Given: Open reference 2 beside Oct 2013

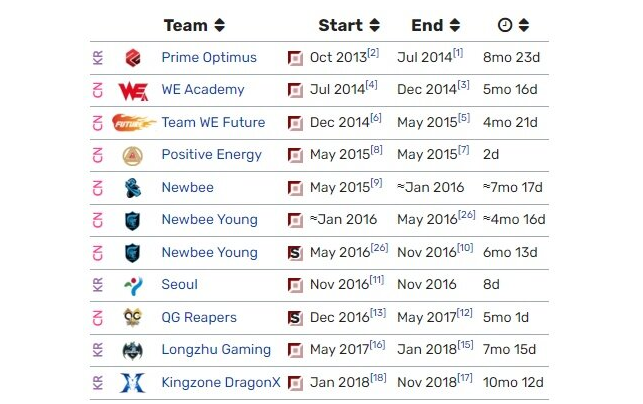Looking at the screenshot, I should click(373, 52).
